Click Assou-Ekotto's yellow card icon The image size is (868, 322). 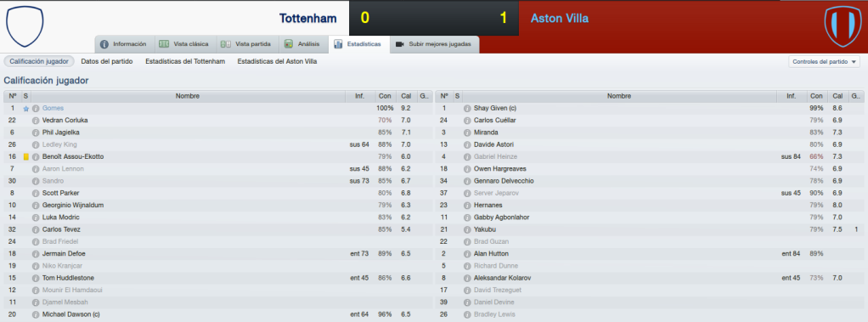coord(25,157)
